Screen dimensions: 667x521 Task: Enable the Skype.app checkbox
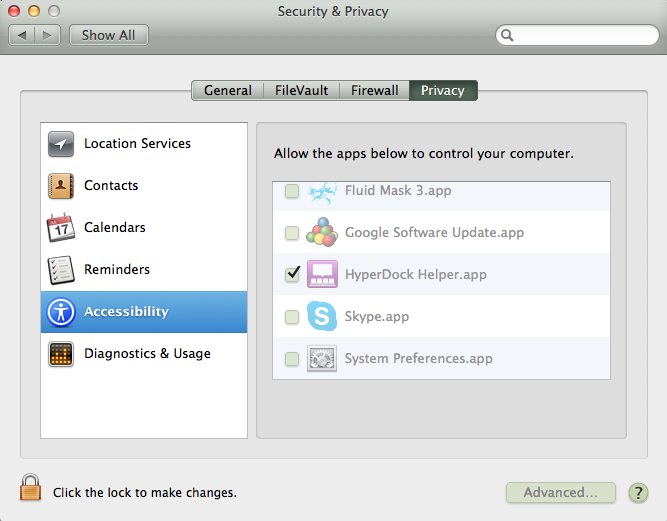292,316
